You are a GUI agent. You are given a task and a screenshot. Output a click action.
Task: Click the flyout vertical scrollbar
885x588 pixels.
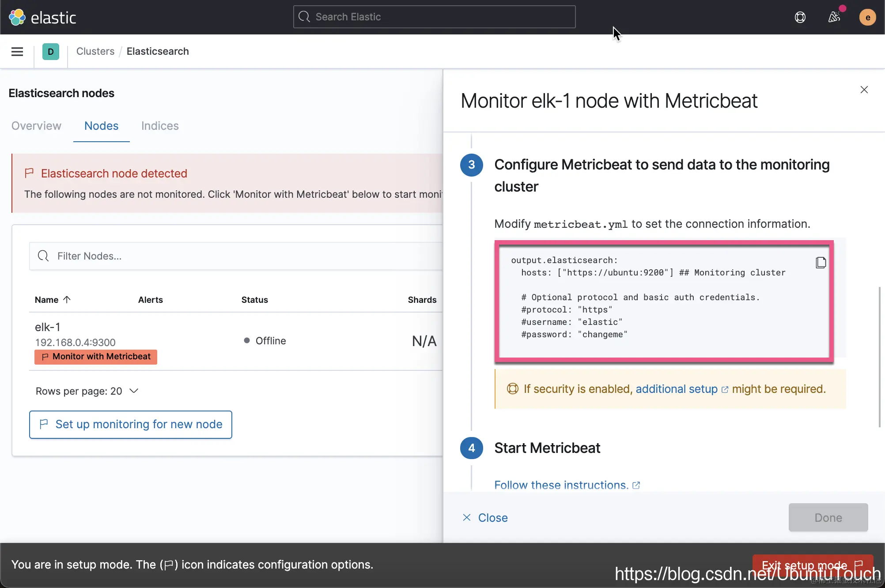pos(879,357)
